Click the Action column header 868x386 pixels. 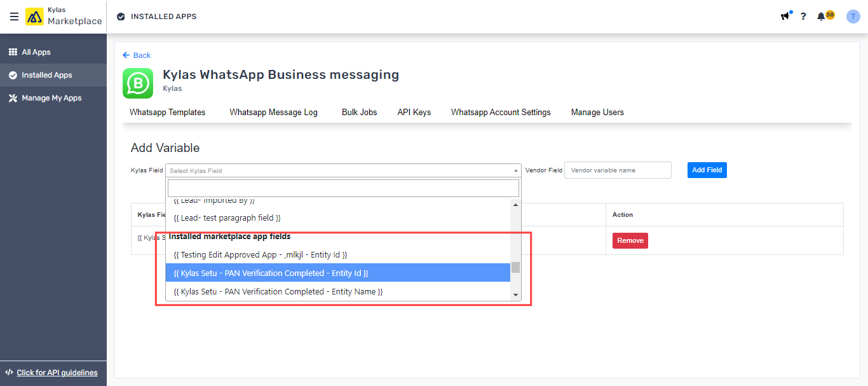click(623, 215)
